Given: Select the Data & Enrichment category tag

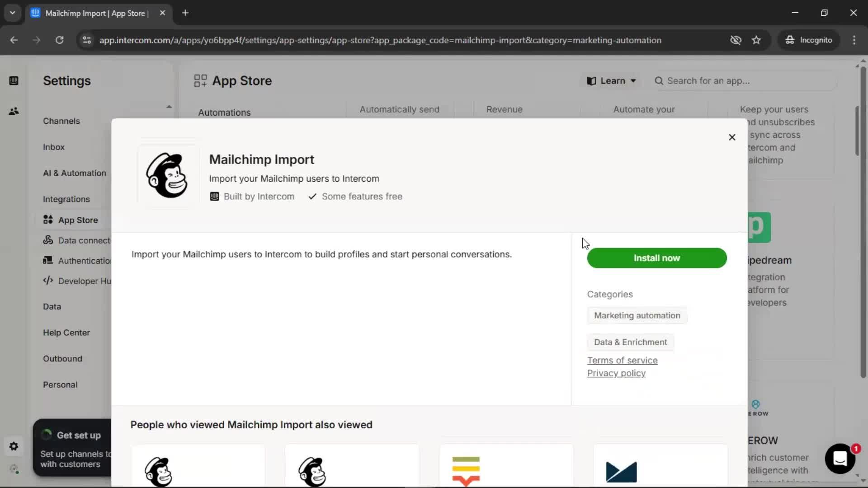Looking at the screenshot, I should [x=630, y=342].
